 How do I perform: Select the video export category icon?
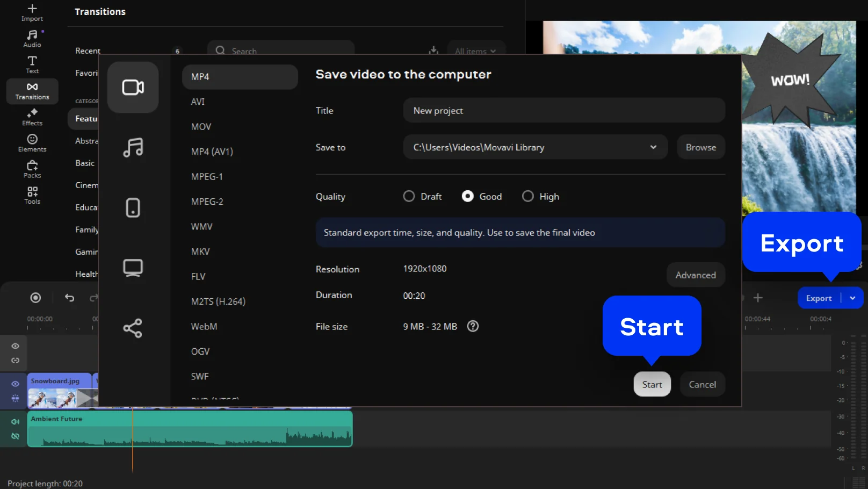(x=133, y=87)
